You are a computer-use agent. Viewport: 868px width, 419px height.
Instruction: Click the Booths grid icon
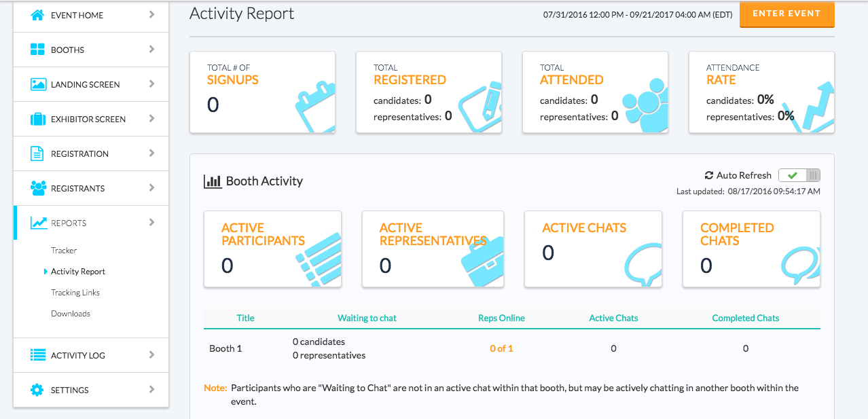point(38,50)
